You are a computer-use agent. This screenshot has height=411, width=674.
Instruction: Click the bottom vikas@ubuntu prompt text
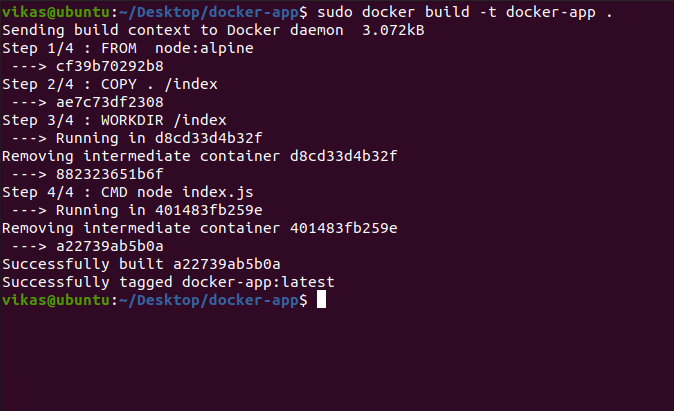[x=56, y=300]
